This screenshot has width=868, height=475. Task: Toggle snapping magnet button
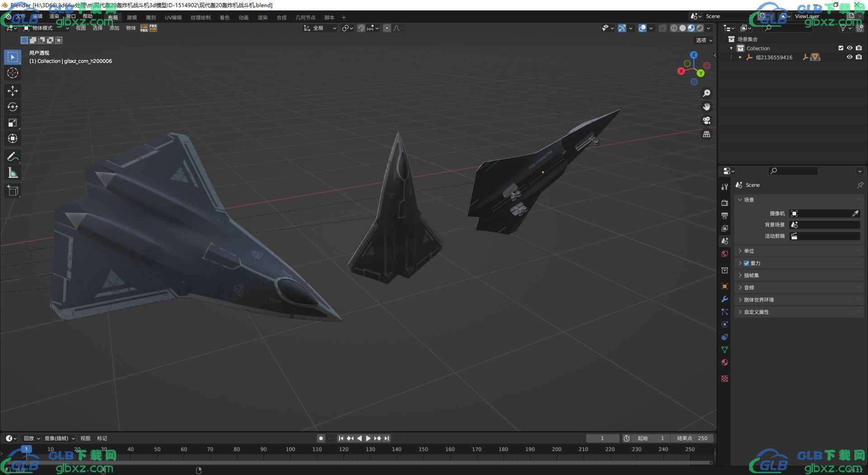[x=361, y=28]
